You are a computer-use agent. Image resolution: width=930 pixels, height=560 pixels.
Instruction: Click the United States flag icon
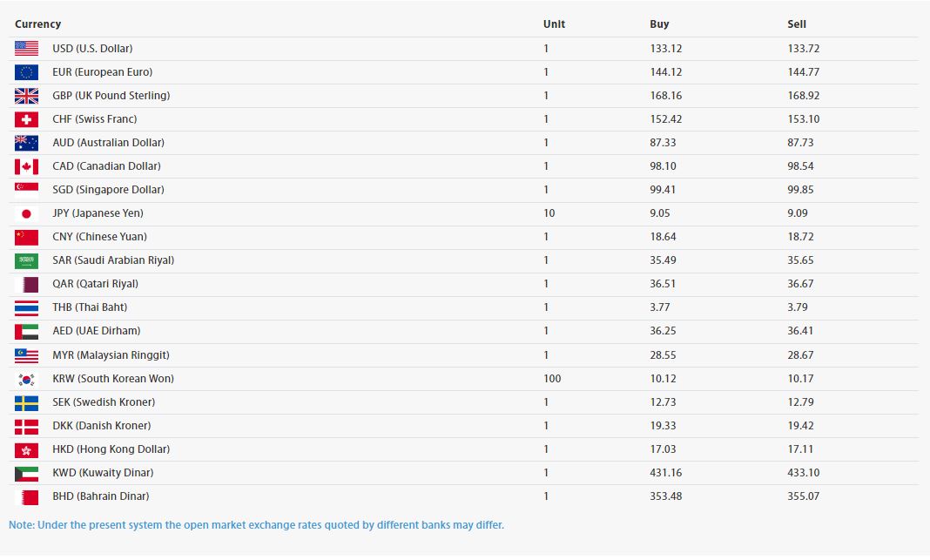click(x=26, y=49)
